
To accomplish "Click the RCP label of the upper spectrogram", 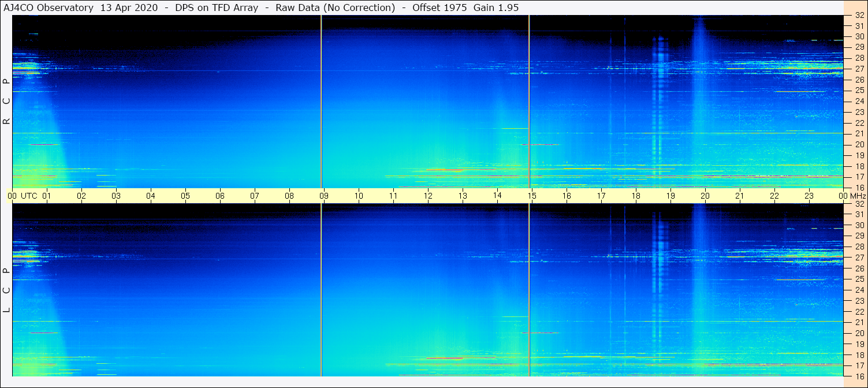I will coord(6,102).
